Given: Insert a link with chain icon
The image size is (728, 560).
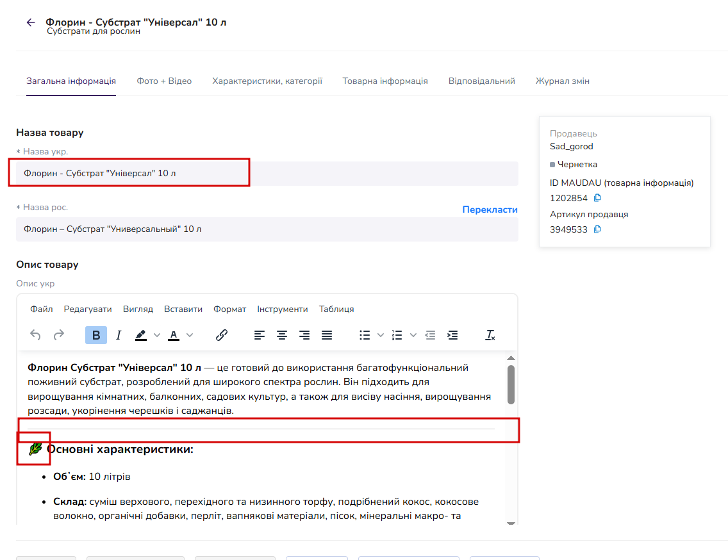Looking at the screenshot, I should pyautogui.click(x=222, y=335).
